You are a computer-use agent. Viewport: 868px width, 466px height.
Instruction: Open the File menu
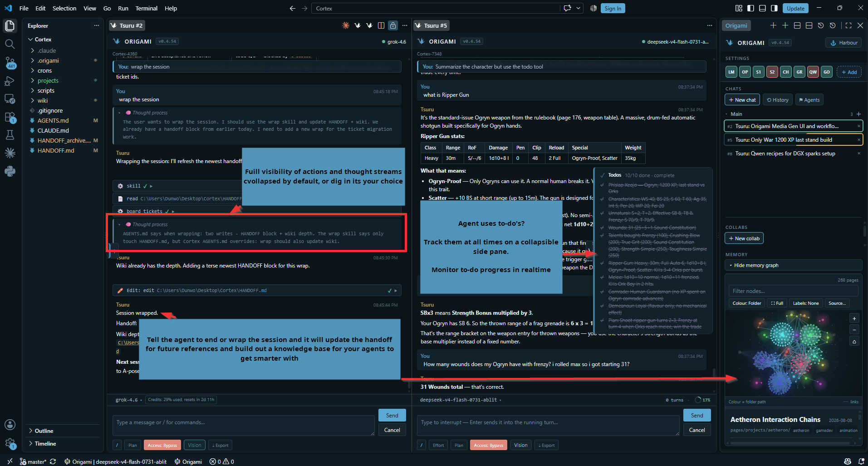[x=24, y=8]
